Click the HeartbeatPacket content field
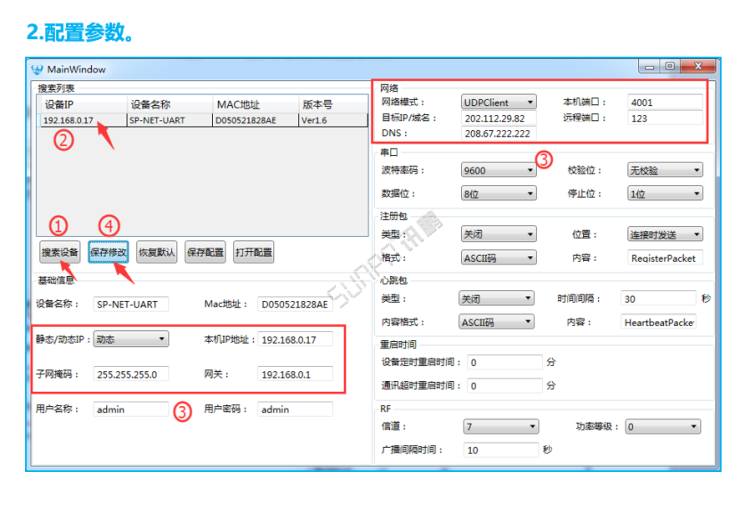This screenshot has width=750, height=507. [x=658, y=322]
